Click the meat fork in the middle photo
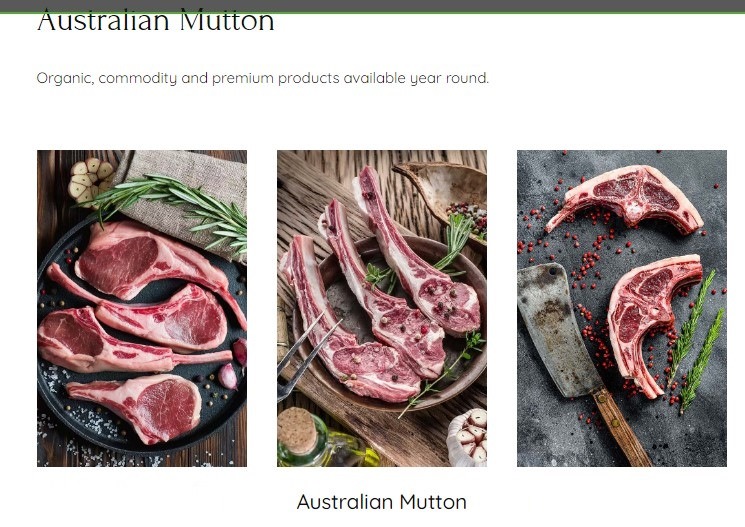 click(306, 354)
